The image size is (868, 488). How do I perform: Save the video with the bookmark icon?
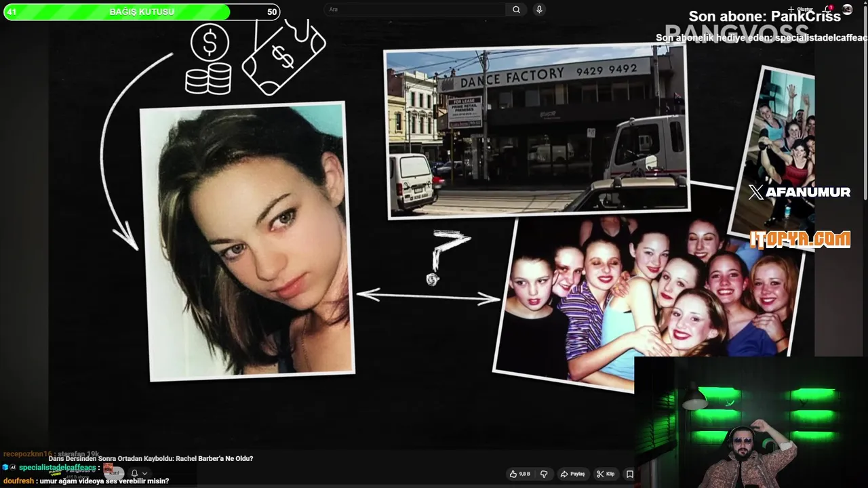coord(630,474)
